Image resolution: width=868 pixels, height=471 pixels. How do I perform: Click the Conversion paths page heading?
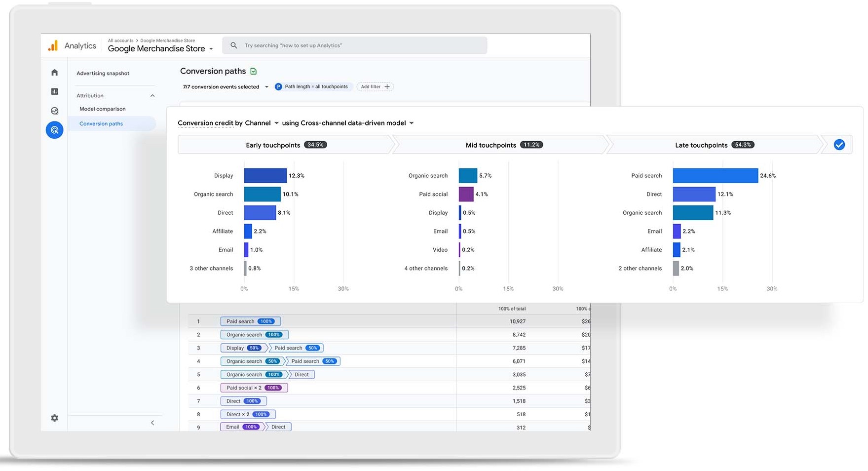[x=213, y=71]
